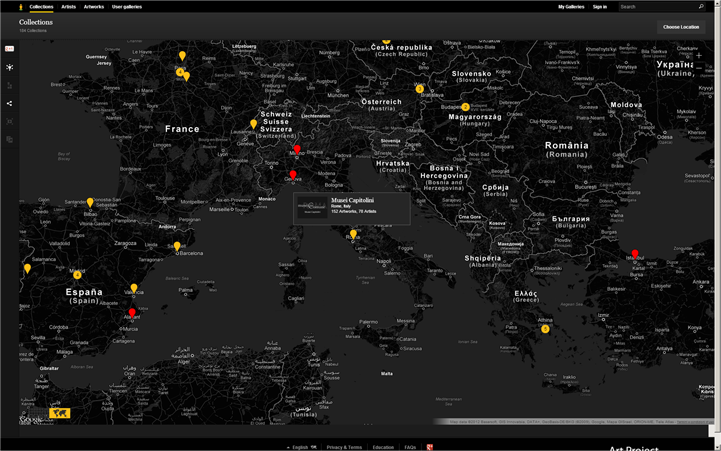Click the share icon in left sidebar
The height and width of the screenshot is (451, 721).
(9, 103)
